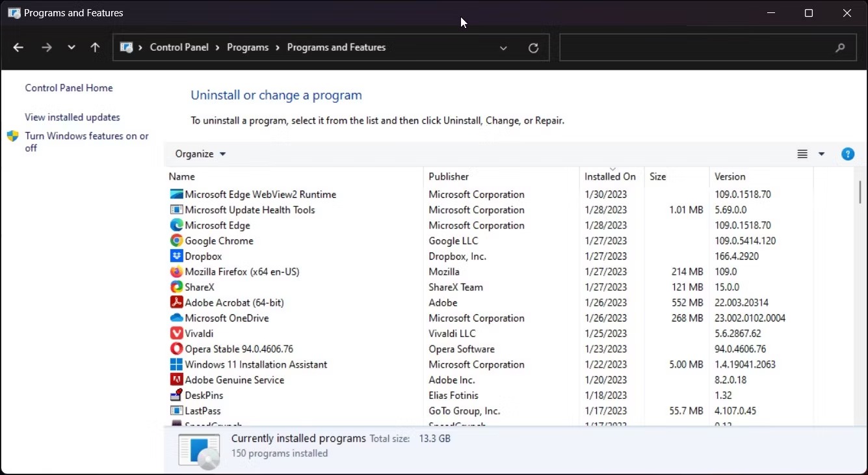Click the Control Panel icon in address bar

(127, 47)
